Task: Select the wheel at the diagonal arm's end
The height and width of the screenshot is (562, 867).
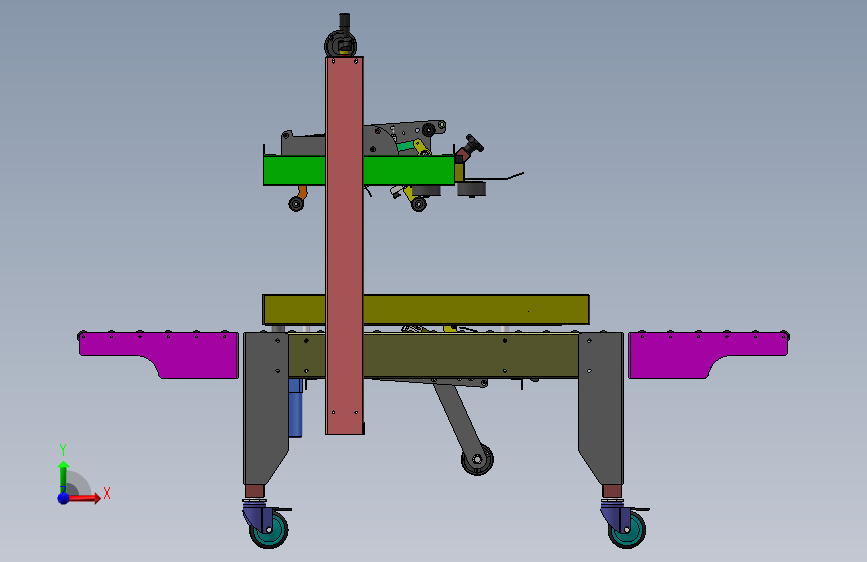Action: pyautogui.click(x=477, y=459)
